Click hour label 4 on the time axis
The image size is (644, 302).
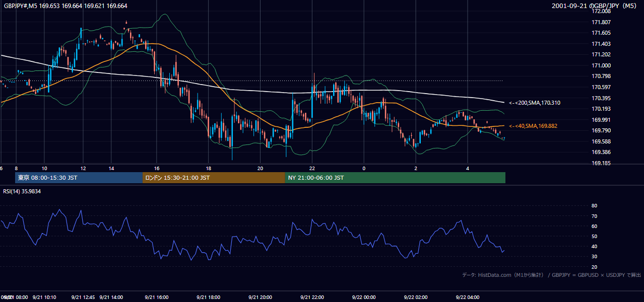[x=468, y=168]
